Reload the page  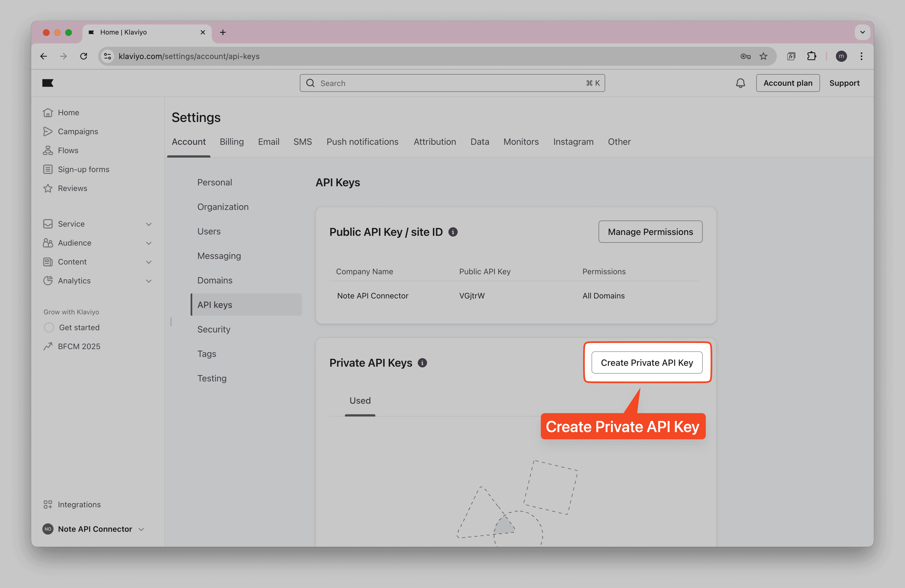(84, 56)
